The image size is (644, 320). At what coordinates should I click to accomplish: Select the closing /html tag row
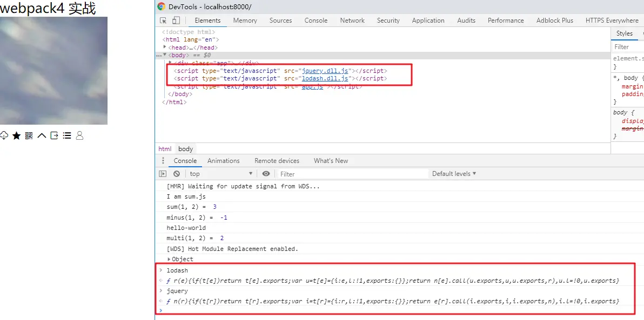(175, 102)
